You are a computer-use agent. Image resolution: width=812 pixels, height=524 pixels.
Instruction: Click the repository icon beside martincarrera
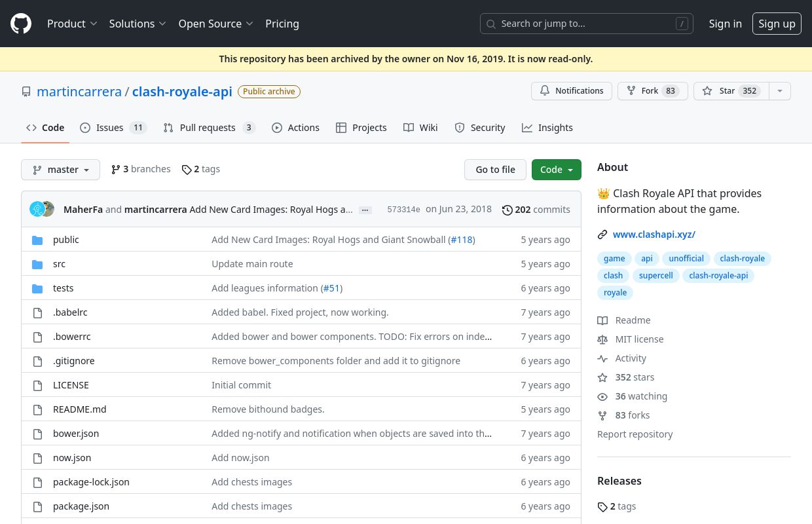26,92
